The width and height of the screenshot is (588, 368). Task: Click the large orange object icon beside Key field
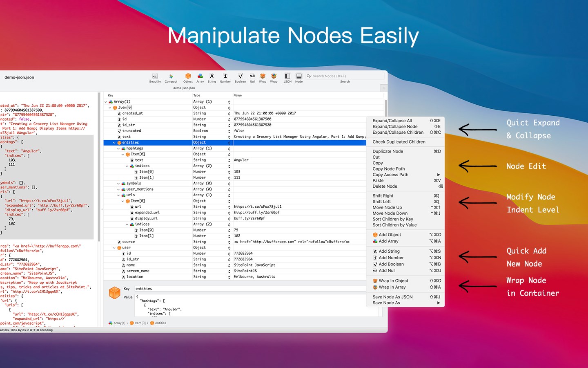coord(114,293)
